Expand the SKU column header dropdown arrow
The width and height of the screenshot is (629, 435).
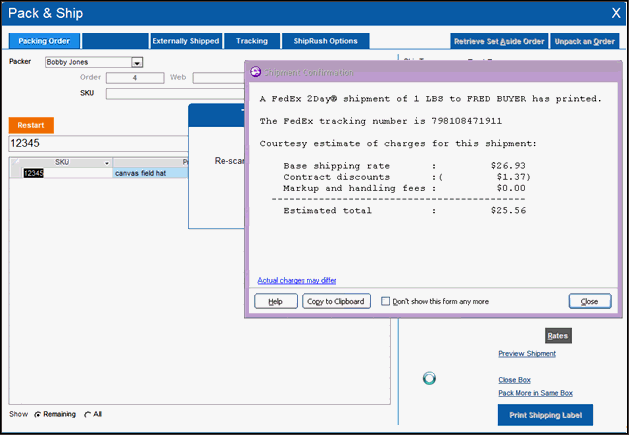click(x=107, y=162)
